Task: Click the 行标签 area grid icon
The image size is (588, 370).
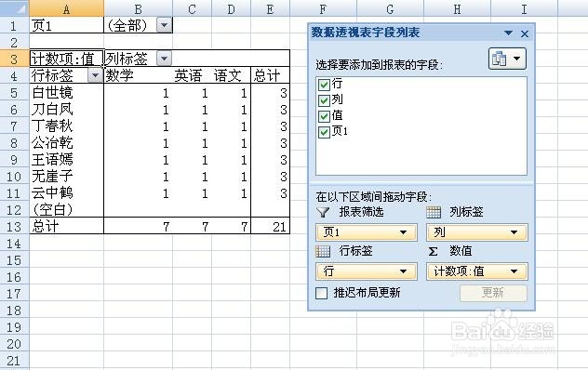Action: coord(323,251)
